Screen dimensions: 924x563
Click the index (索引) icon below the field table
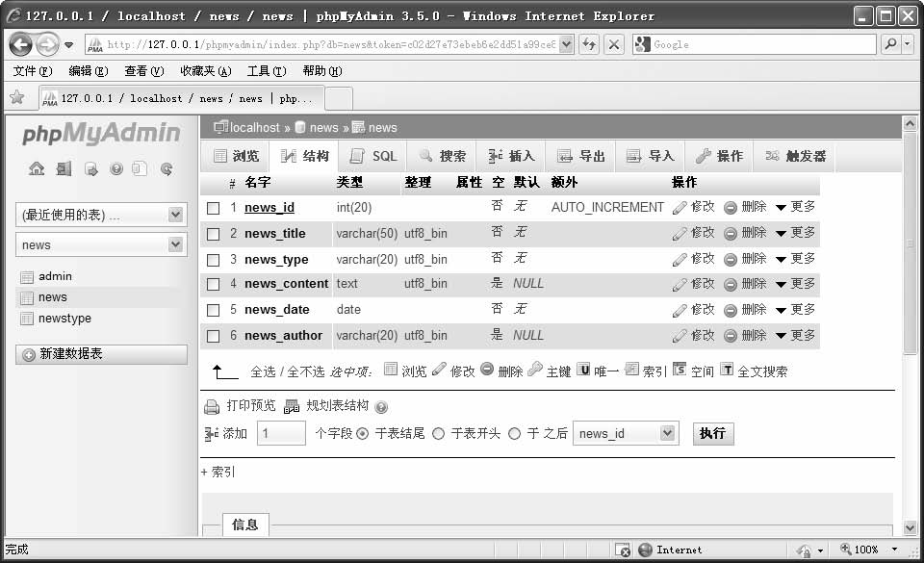pos(631,370)
